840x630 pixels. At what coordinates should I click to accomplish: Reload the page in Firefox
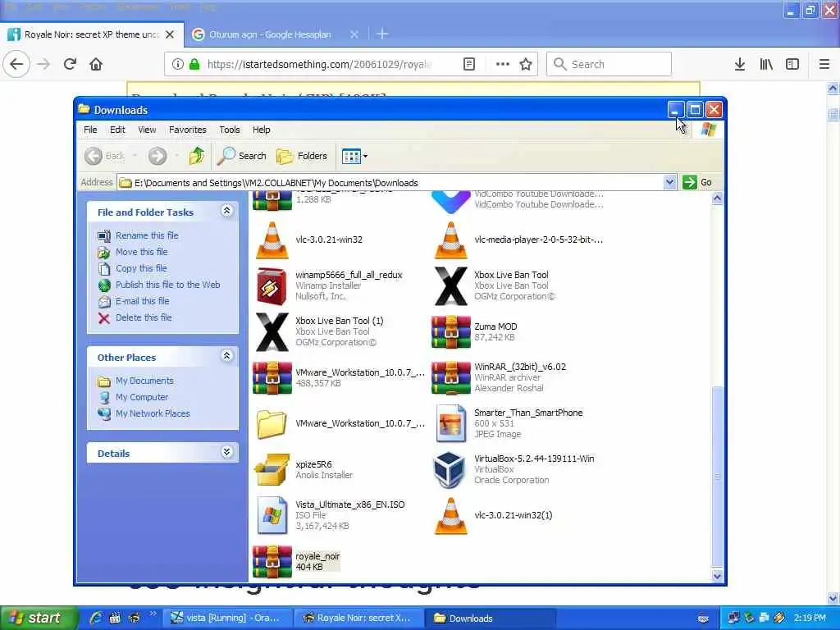pyautogui.click(x=70, y=64)
